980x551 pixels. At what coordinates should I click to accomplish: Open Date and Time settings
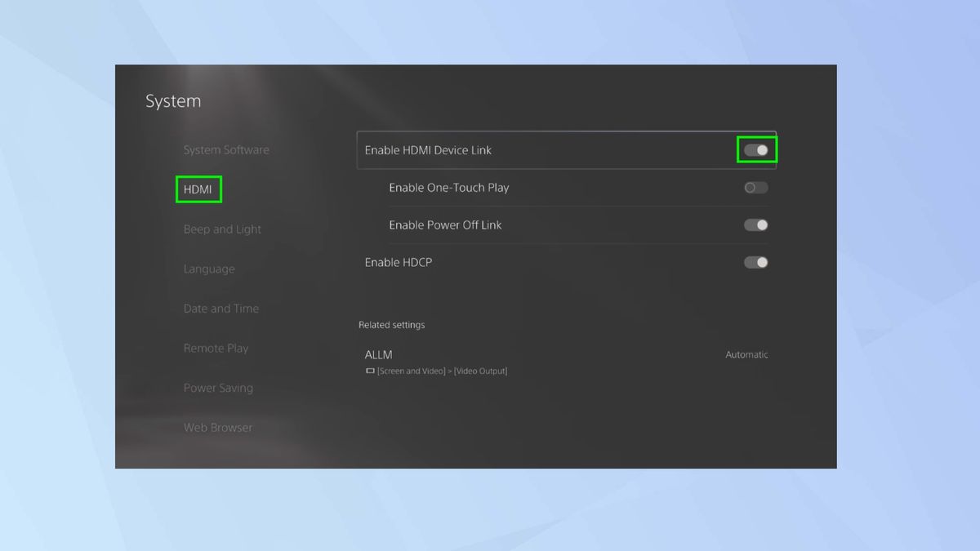coord(221,308)
